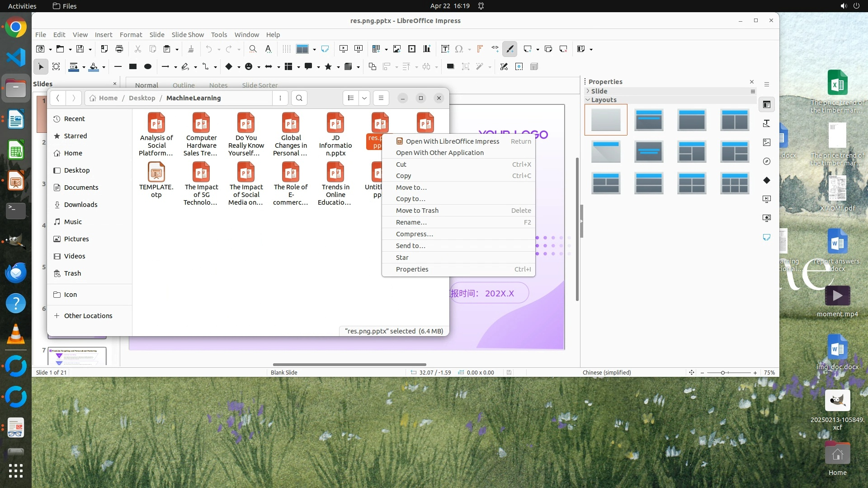Choose Rename… in context menu
868x488 pixels.
point(411,222)
